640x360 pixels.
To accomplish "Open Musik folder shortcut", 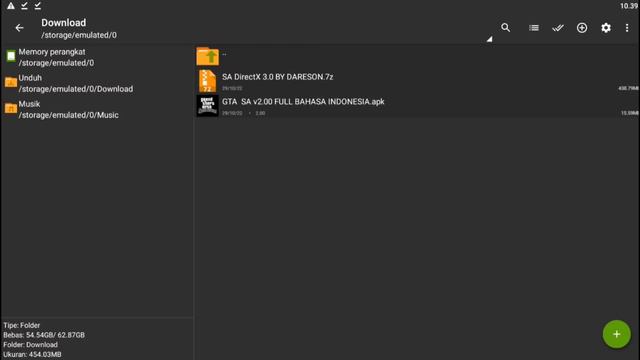I will pyautogui.click(x=97, y=109).
